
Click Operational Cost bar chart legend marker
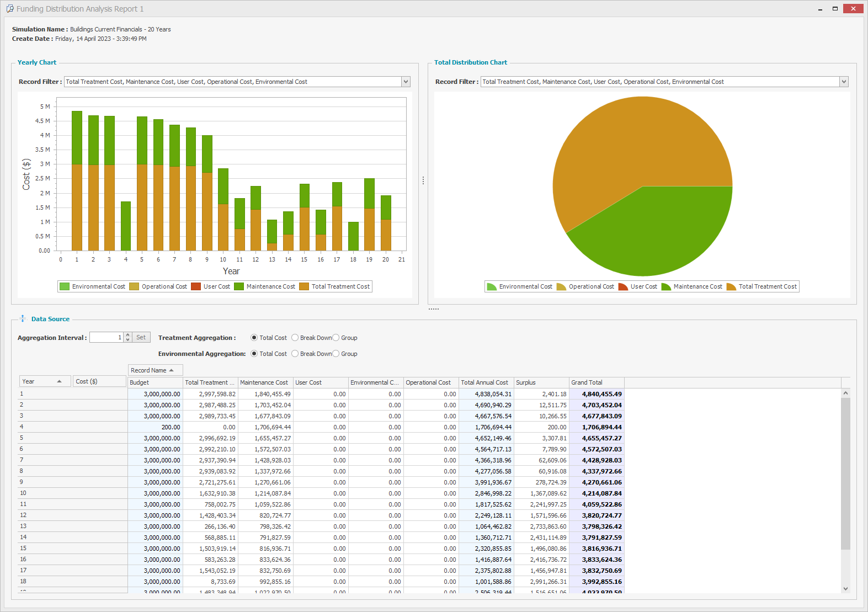[x=134, y=286]
